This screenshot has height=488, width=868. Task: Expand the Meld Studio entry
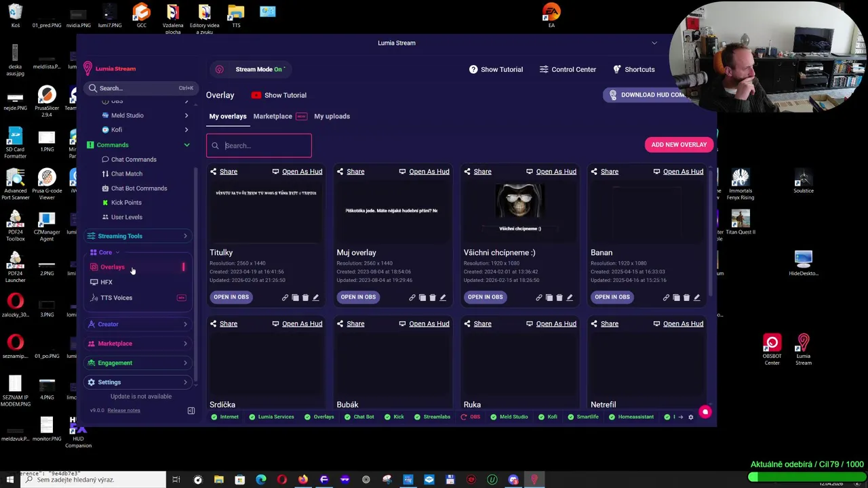(186, 115)
